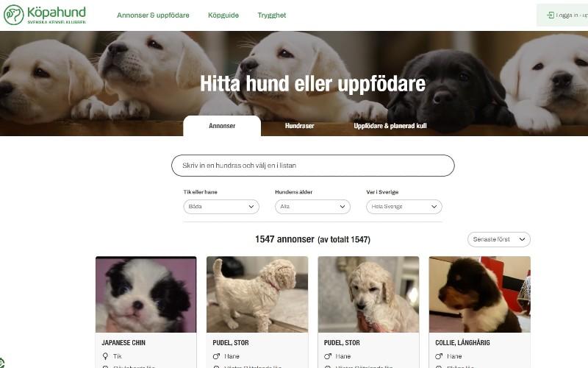Change sorting via Senaste först dropdown
Screen dimensions: 588x368
(x=499, y=239)
